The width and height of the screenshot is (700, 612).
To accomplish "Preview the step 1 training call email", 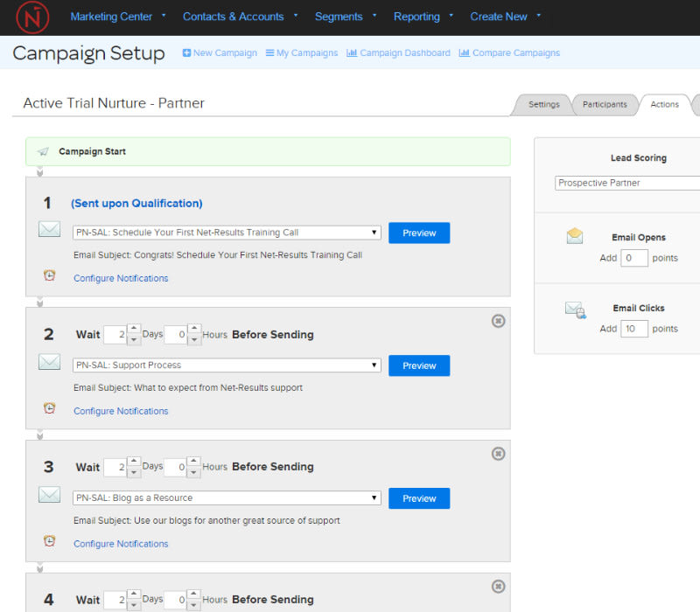I will [419, 233].
